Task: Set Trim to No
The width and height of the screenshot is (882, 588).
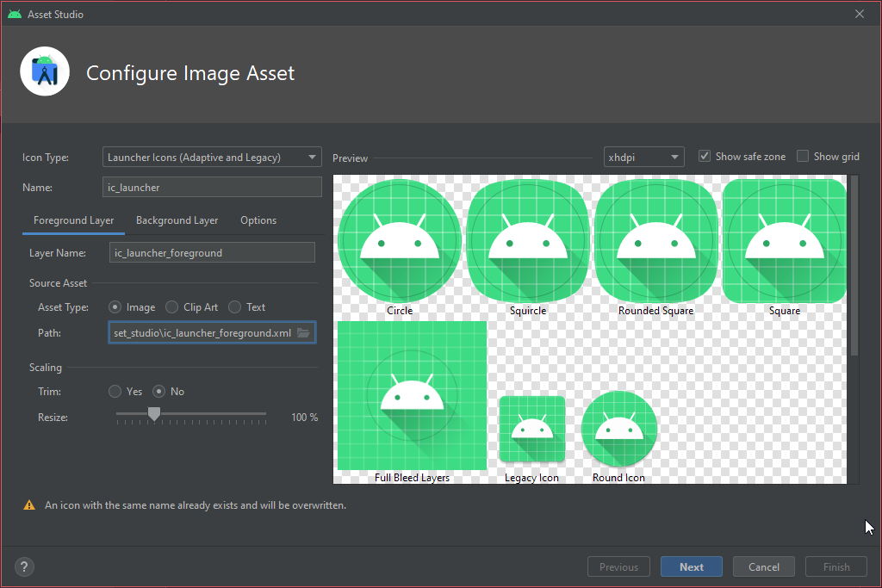Action: click(158, 391)
